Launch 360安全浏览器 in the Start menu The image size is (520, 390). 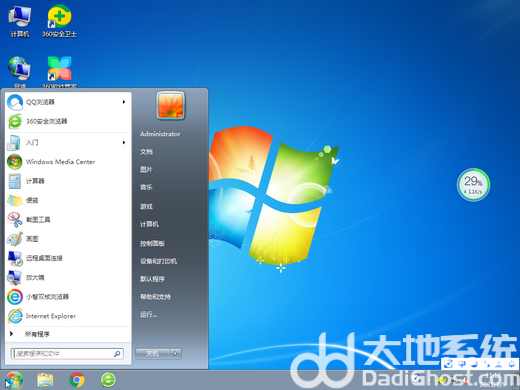pyautogui.click(x=67, y=121)
